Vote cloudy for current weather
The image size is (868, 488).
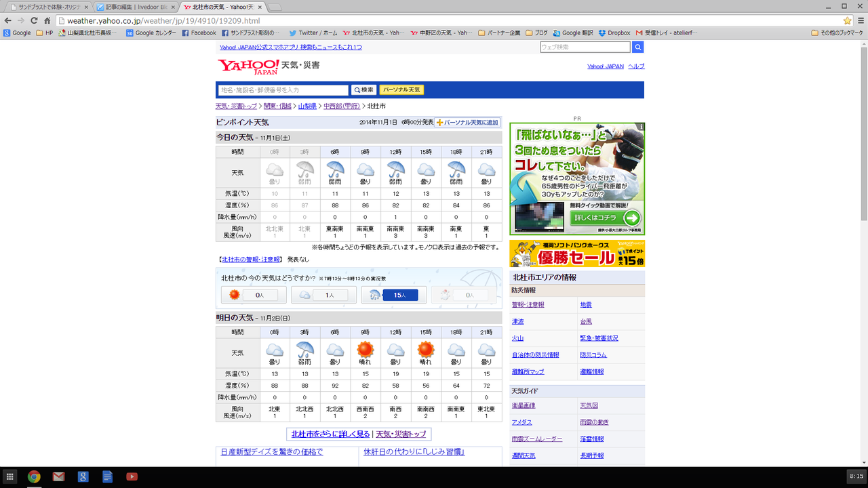(323, 295)
